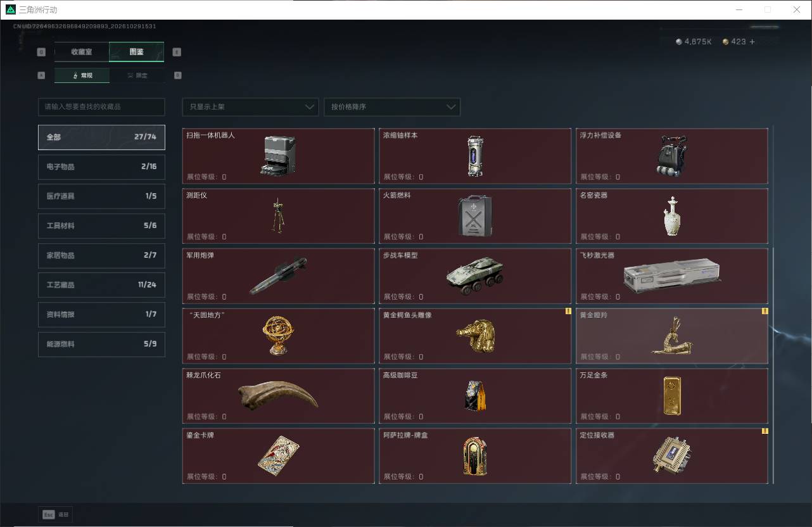Open the 万足金条 gold bar item
Screen dimensions: 812x527
click(x=671, y=396)
